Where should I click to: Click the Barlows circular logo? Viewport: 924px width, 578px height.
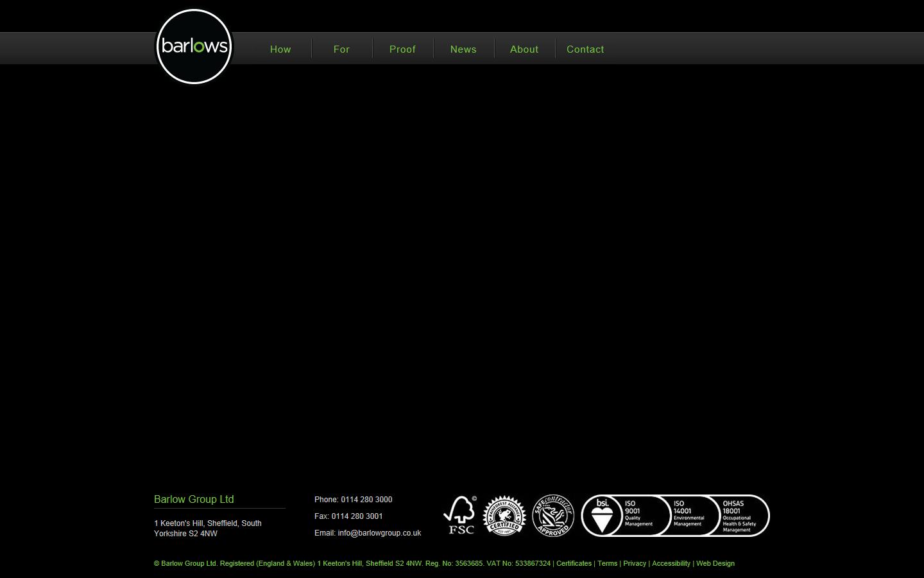coord(194,47)
